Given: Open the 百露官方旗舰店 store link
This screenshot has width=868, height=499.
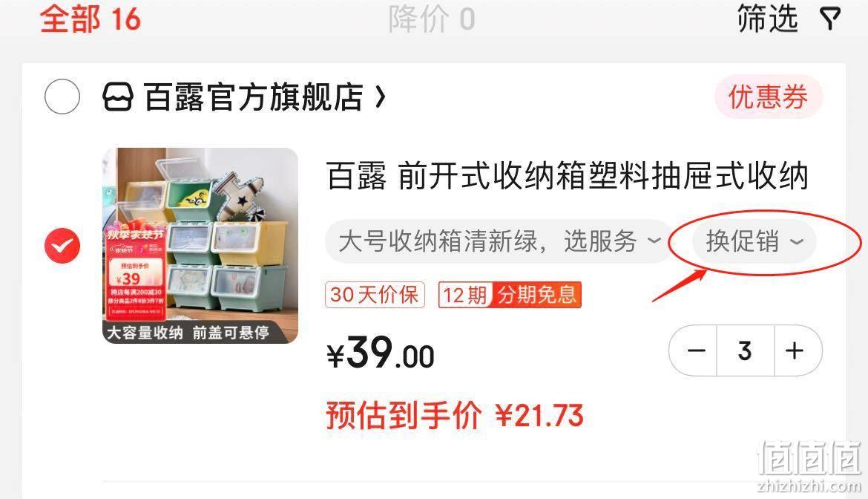Looking at the screenshot, I should click(253, 97).
